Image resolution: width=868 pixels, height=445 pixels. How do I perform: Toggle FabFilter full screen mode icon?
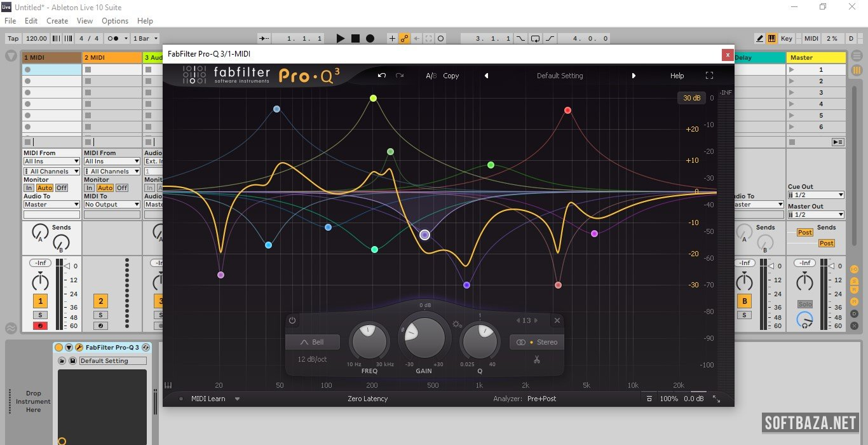710,76
